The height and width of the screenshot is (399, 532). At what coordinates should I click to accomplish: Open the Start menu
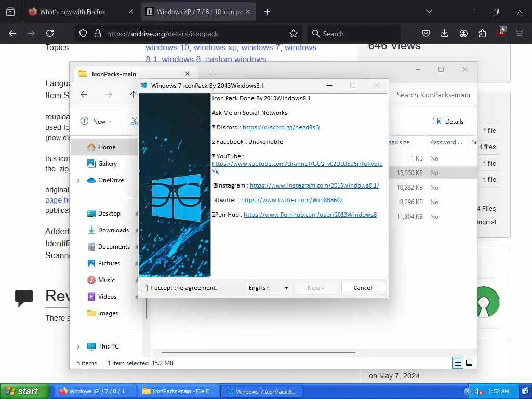(24, 391)
